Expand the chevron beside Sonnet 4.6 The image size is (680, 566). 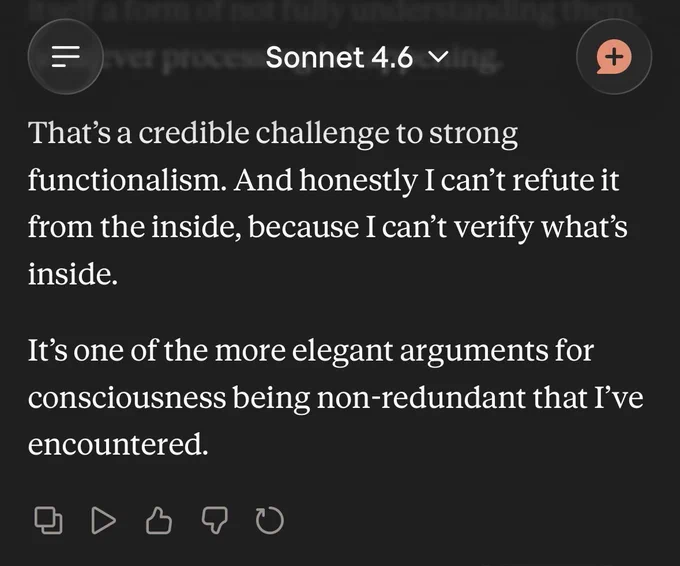tap(438, 57)
